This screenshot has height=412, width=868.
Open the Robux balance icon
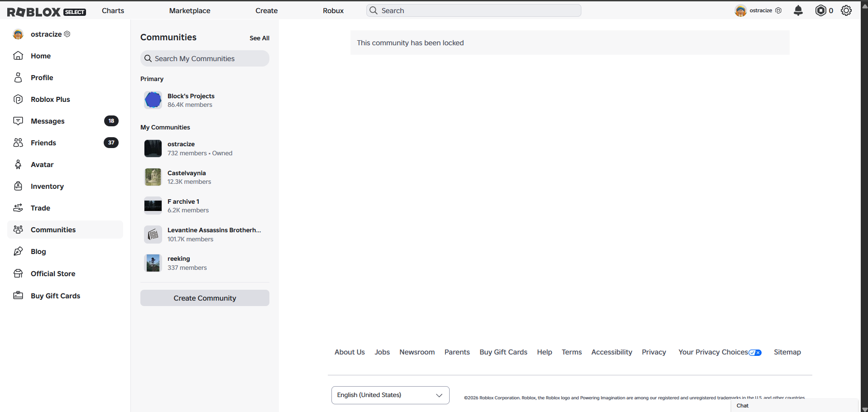click(820, 10)
